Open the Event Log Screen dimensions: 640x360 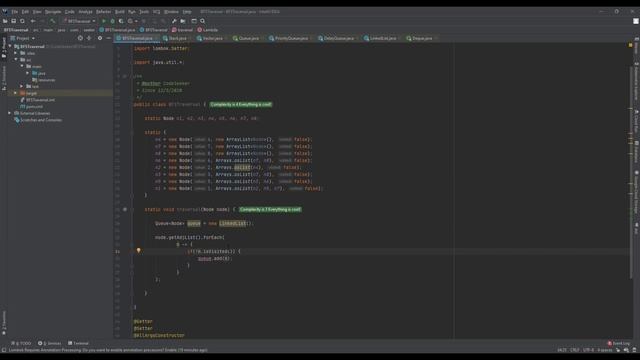coord(619,343)
